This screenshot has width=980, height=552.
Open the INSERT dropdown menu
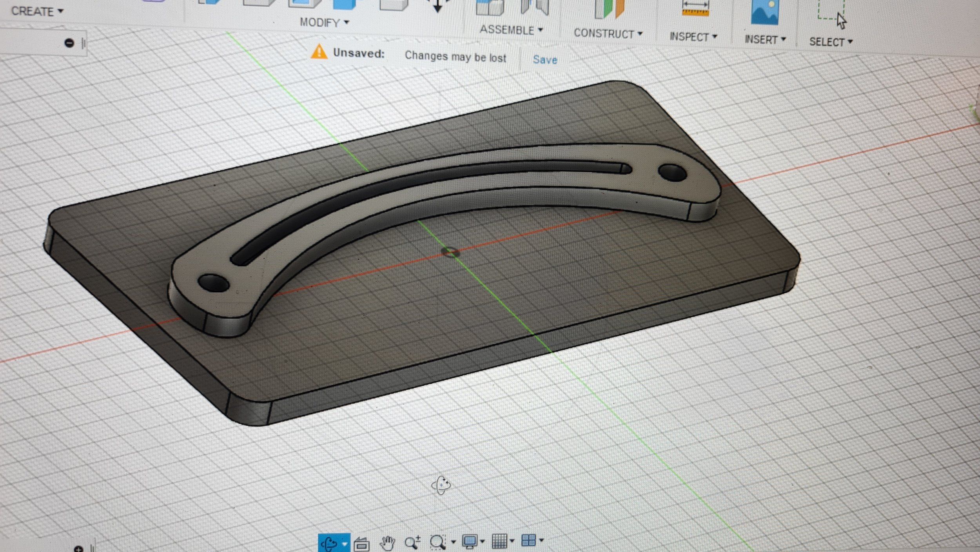point(765,39)
